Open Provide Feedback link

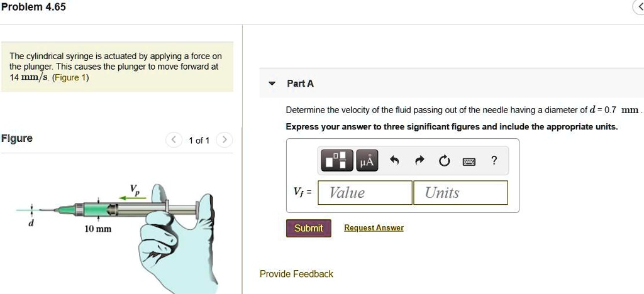coord(297,274)
